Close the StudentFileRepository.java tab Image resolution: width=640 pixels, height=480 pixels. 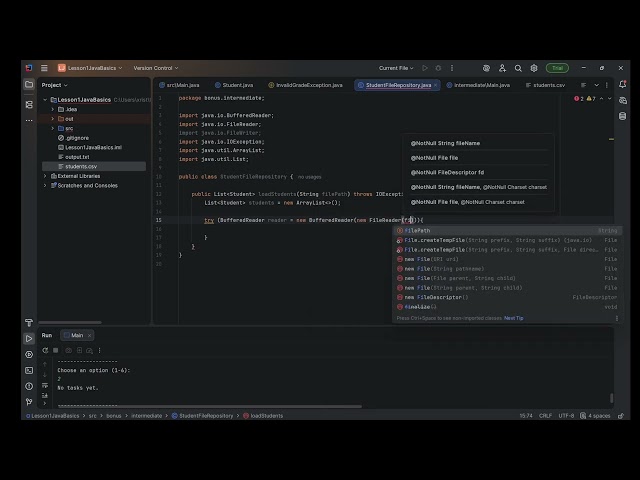click(436, 85)
